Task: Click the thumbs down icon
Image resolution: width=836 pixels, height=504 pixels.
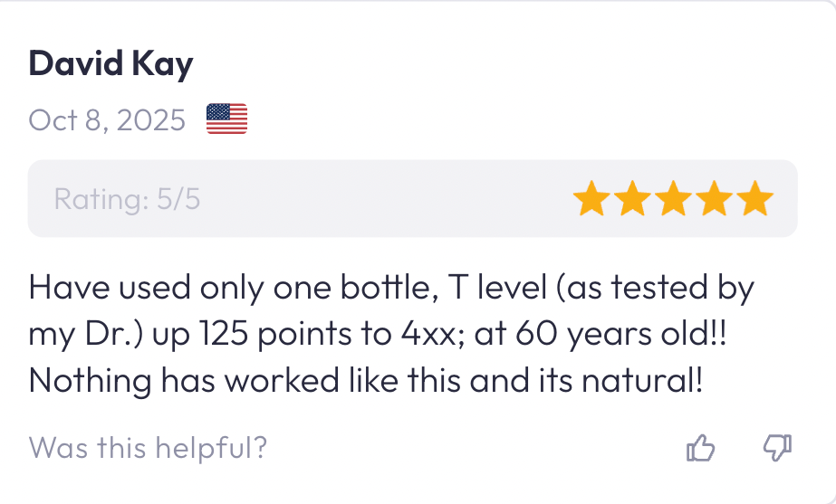Action: pyautogui.click(x=778, y=447)
